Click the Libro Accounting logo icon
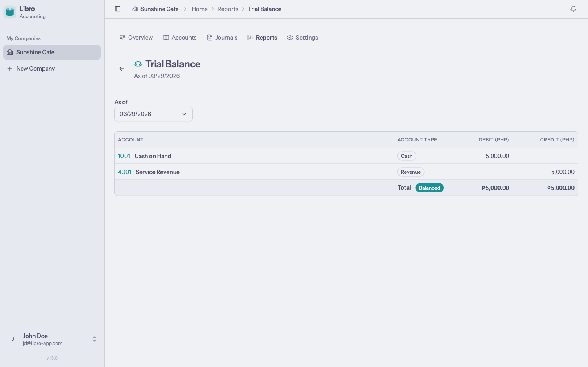Viewport: 588px width, 367px height. pyautogui.click(x=9, y=12)
